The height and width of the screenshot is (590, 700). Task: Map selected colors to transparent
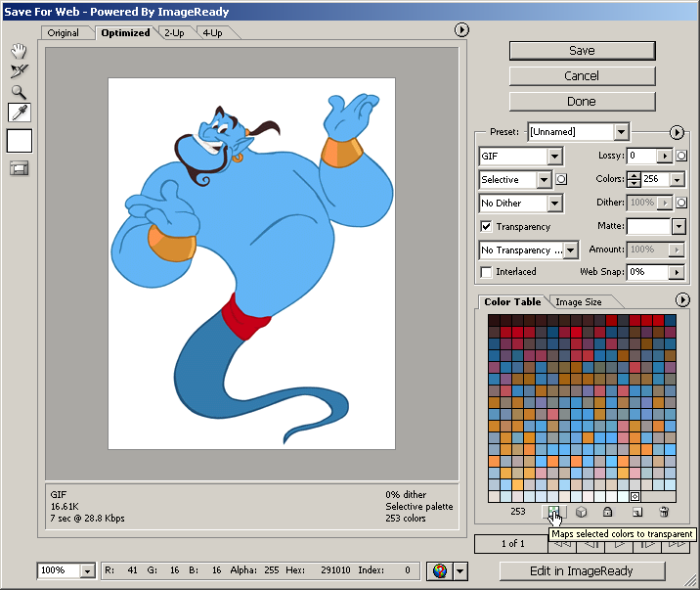(553, 512)
